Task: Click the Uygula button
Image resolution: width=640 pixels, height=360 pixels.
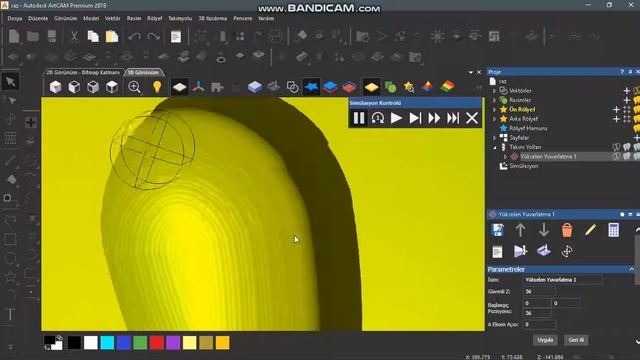Action: [545, 340]
